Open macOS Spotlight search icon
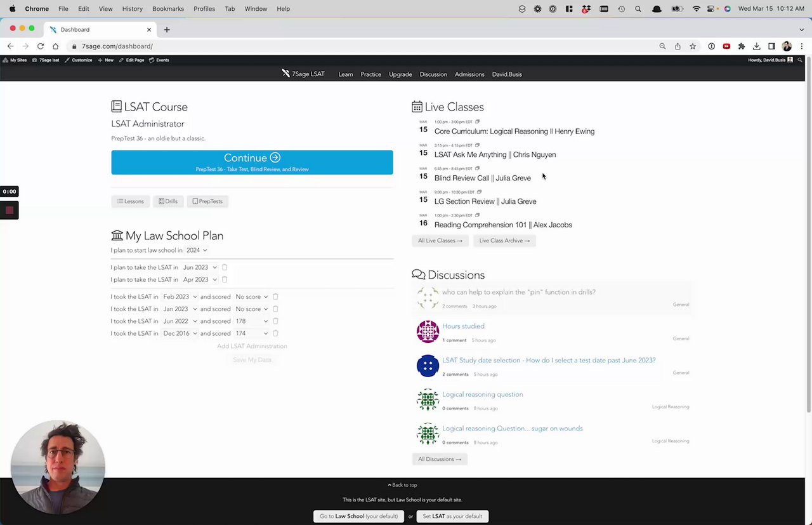The height and width of the screenshot is (525, 812). pos(638,9)
